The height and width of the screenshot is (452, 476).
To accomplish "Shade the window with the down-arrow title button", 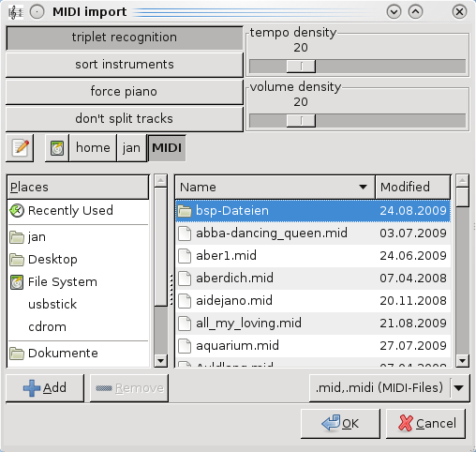I will point(394,12).
